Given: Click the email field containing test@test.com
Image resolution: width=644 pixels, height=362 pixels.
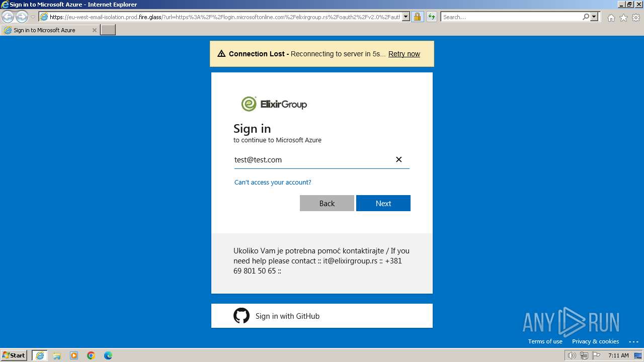Looking at the screenshot, I should pyautogui.click(x=321, y=159).
